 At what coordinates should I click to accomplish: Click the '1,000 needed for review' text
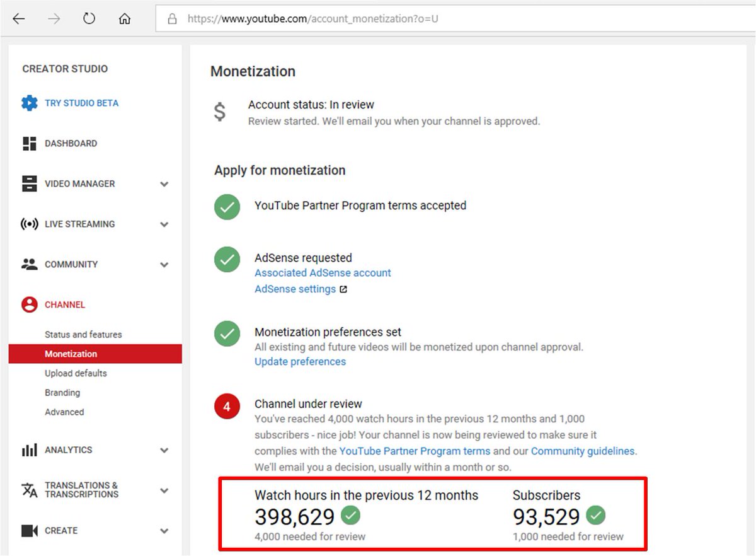pos(568,536)
